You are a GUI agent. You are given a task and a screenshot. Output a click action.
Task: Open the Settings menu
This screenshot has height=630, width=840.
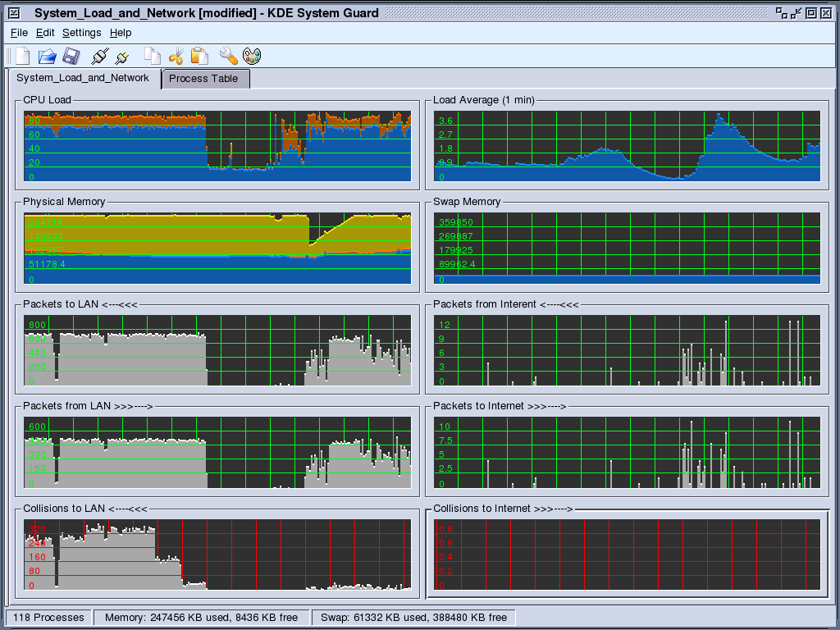[81, 33]
